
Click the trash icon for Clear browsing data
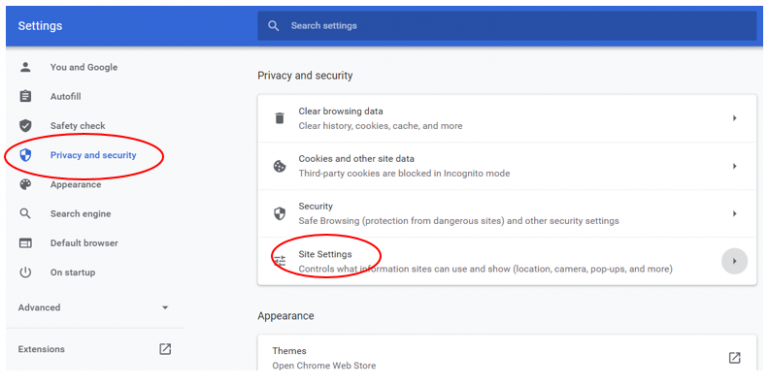280,118
